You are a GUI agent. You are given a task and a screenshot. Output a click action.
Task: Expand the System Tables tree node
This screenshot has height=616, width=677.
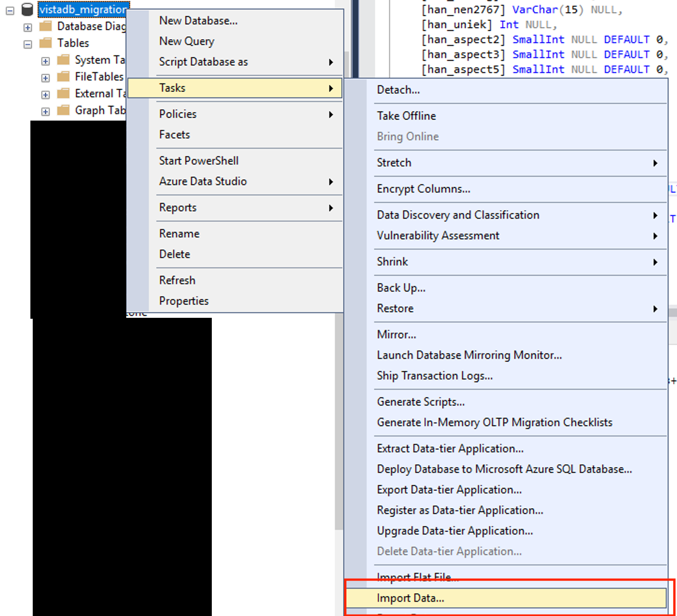tap(45, 61)
